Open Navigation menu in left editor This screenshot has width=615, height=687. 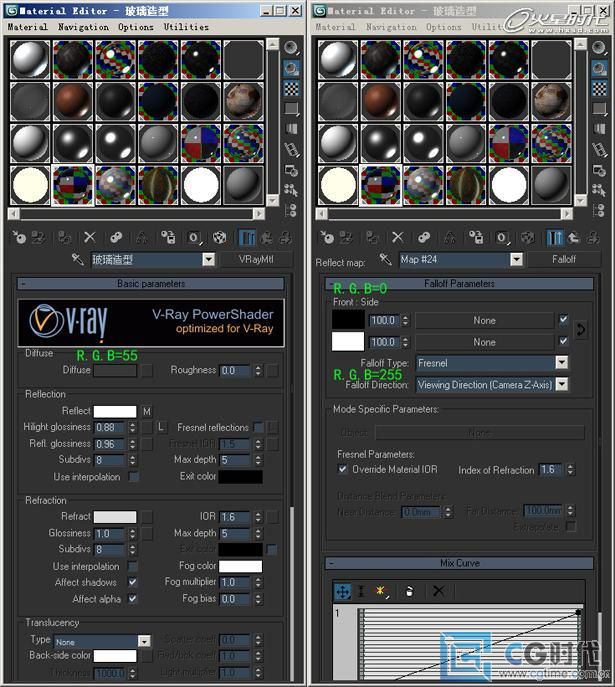click(x=83, y=27)
